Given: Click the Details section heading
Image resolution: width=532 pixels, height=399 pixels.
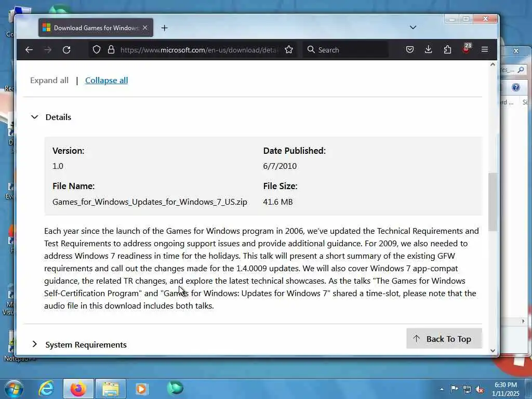Looking at the screenshot, I should pyautogui.click(x=58, y=117).
